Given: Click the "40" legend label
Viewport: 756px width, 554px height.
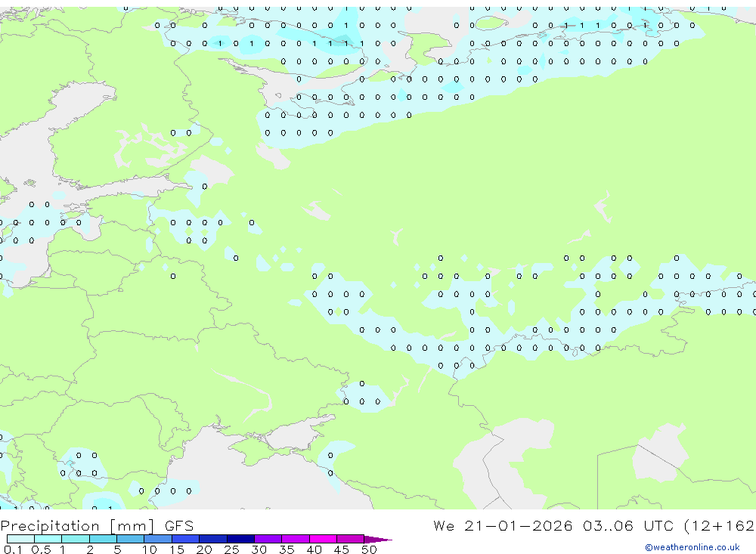Looking at the screenshot, I should pos(314,549).
